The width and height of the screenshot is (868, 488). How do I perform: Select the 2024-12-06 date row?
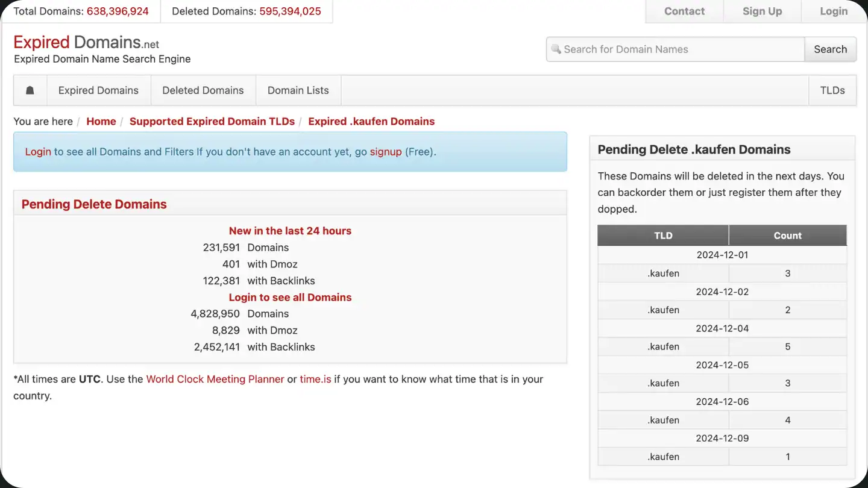722,402
